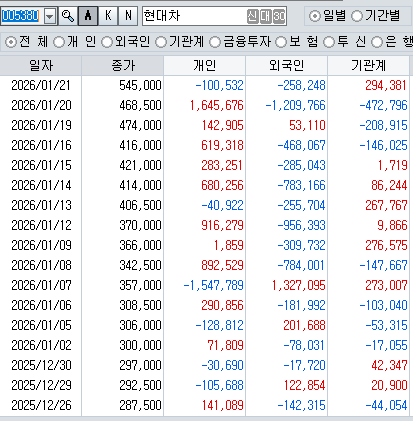413x421 pixels.
Task: Select the 2026/01/14 date cell
Action: click(x=41, y=186)
